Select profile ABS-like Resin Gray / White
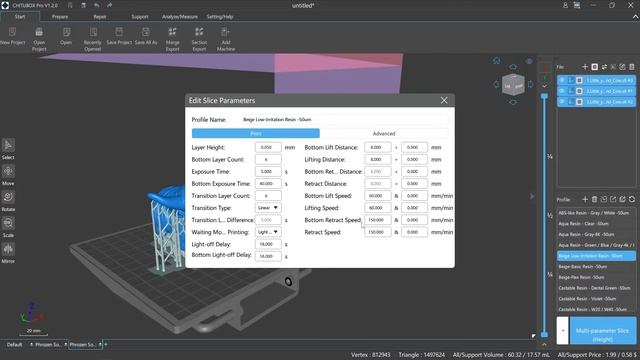The height and width of the screenshot is (360, 640). 596,213
